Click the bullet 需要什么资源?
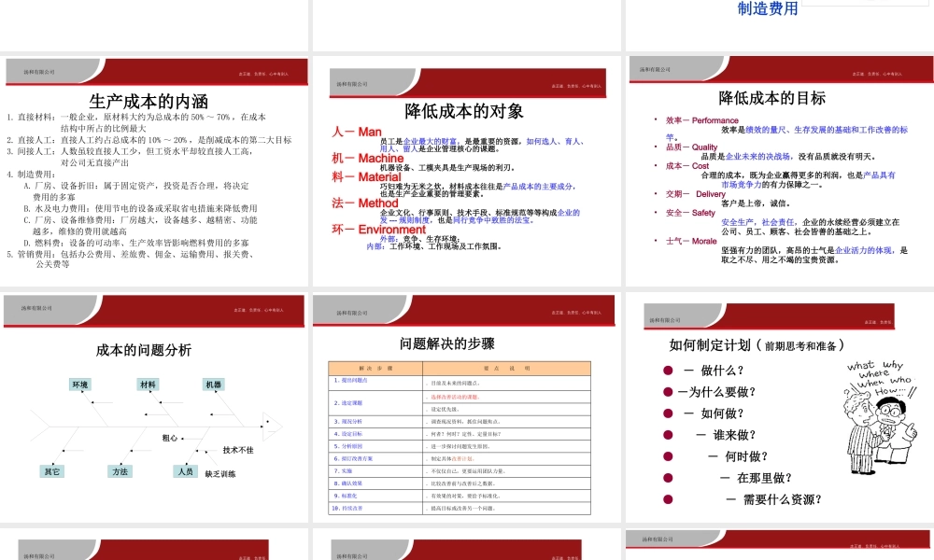The height and width of the screenshot is (560, 934). point(773,499)
